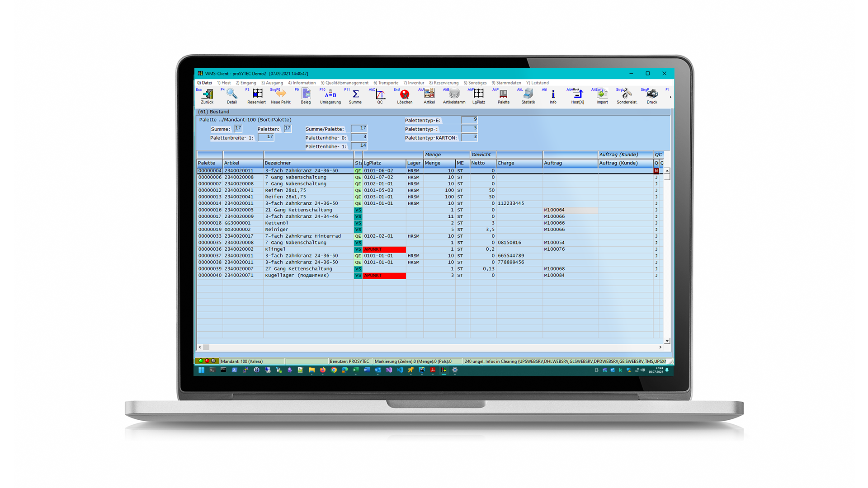Open the Qualitätsmanagement menu
The image size is (868, 488).
[344, 83]
